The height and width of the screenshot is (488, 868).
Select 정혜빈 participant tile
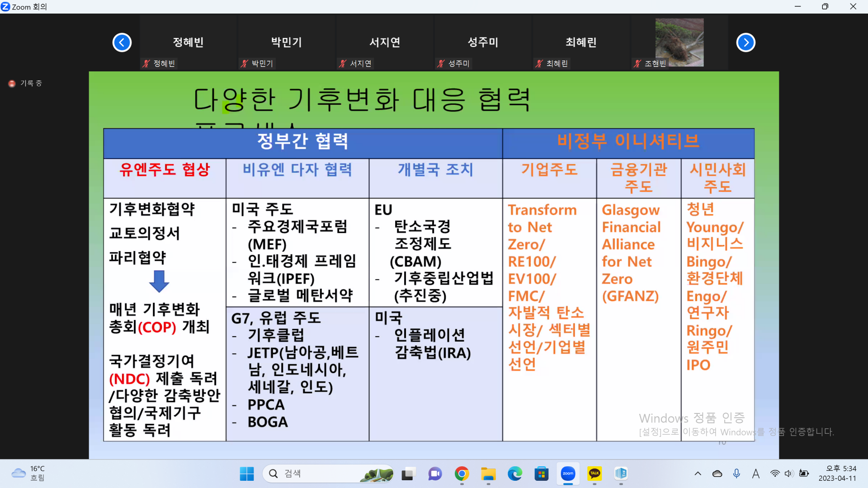point(189,42)
